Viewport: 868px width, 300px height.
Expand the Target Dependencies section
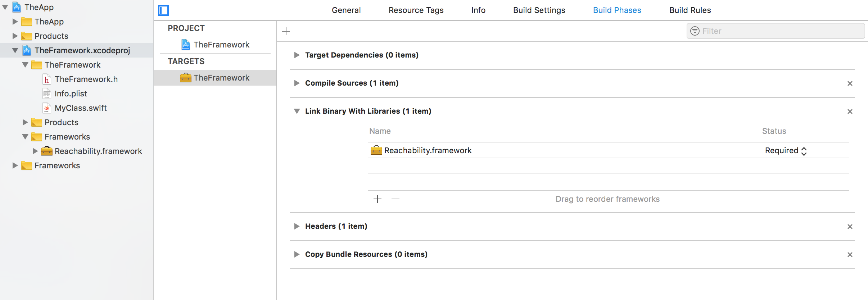(x=297, y=55)
